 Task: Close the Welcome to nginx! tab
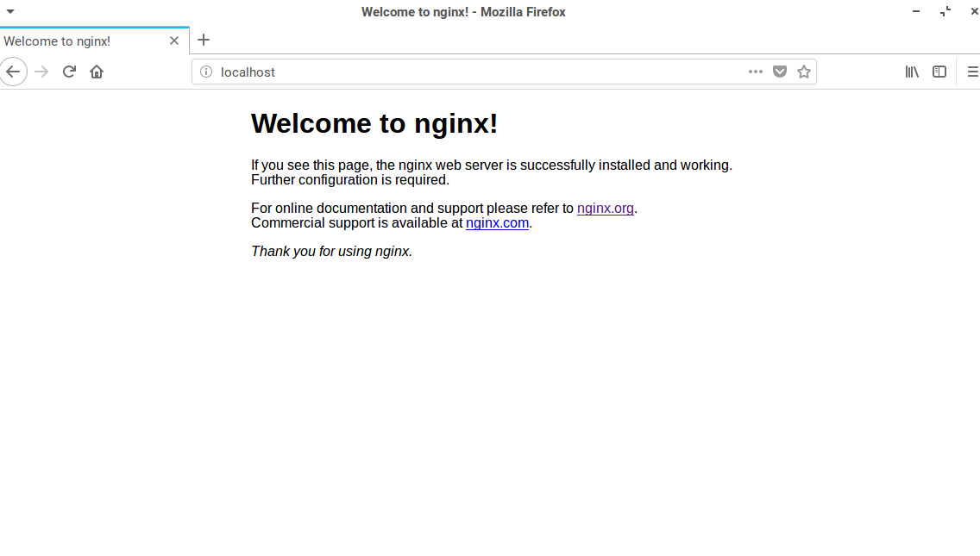coord(174,41)
